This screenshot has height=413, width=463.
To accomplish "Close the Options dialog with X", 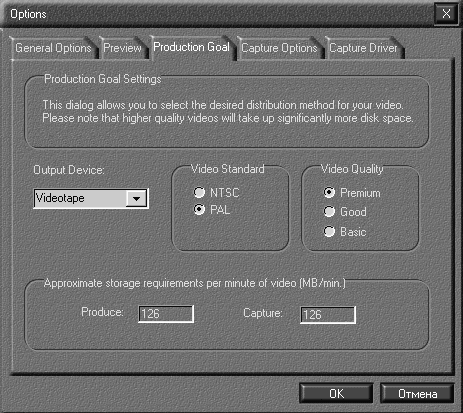I will [446, 14].
